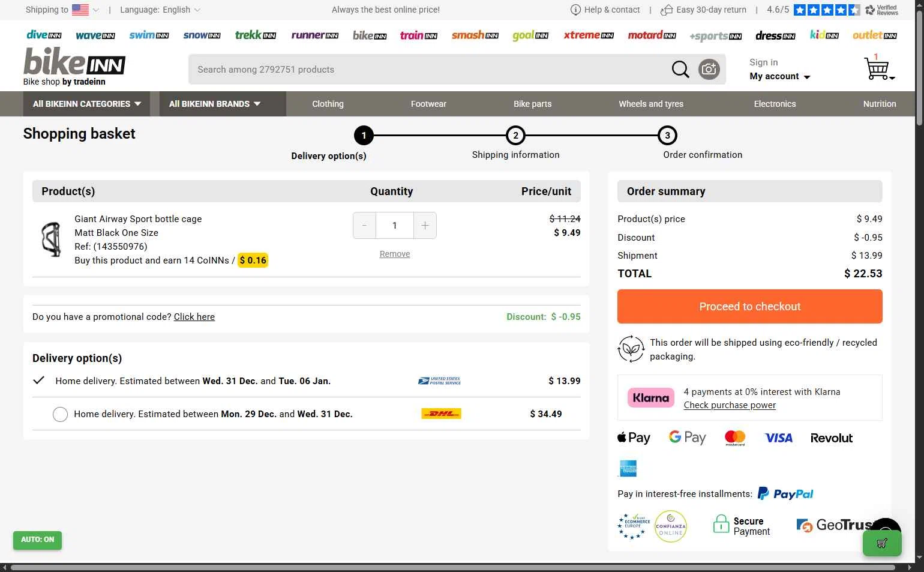Click the US Postal Service logo
Screen dimensions: 924x572
pyautogui.click(x=439, y=381)
